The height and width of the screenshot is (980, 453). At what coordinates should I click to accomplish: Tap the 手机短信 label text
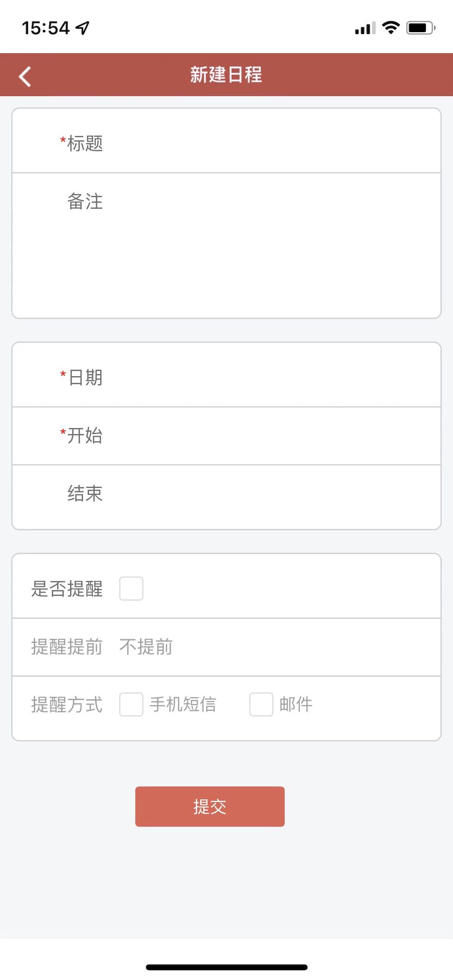point(183,704)
